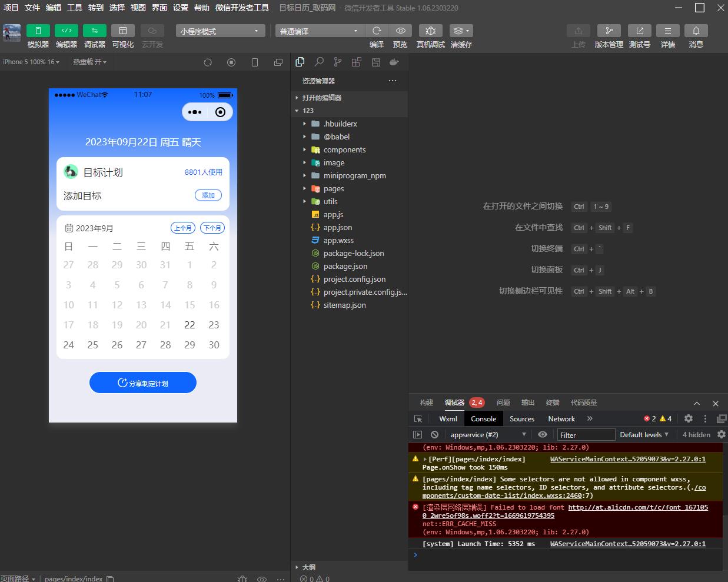Open real device debugging
The width and height of the screenshot is (728, 582).
pos(431,31)
